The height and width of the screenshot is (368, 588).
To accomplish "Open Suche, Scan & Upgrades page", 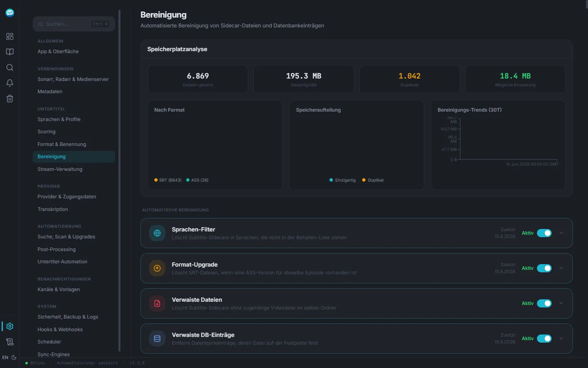I will (x=74, y=237).
